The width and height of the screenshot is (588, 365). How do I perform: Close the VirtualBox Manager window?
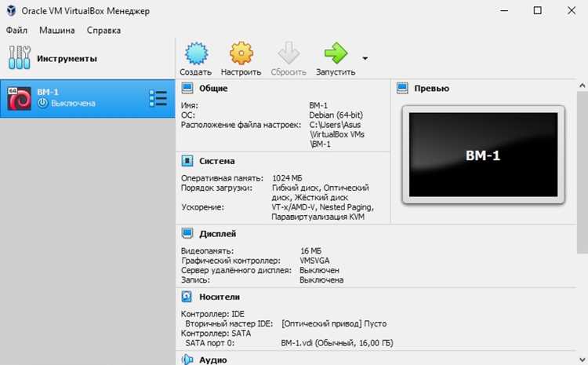(x=571, y=10)
